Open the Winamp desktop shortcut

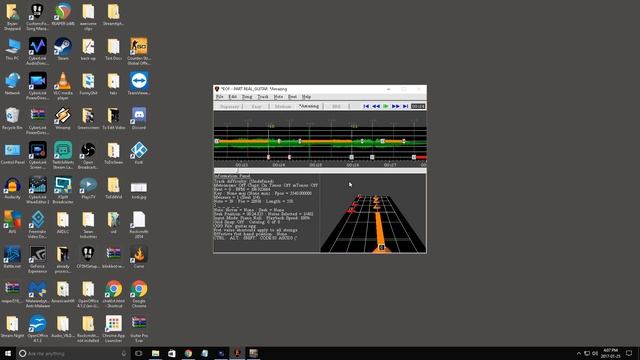coord(63,118)
